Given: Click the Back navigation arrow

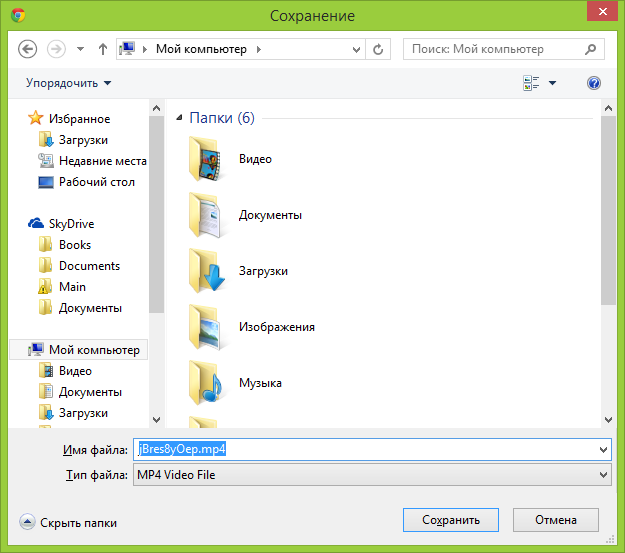Looking at the screenshot, I should (27, 49).
